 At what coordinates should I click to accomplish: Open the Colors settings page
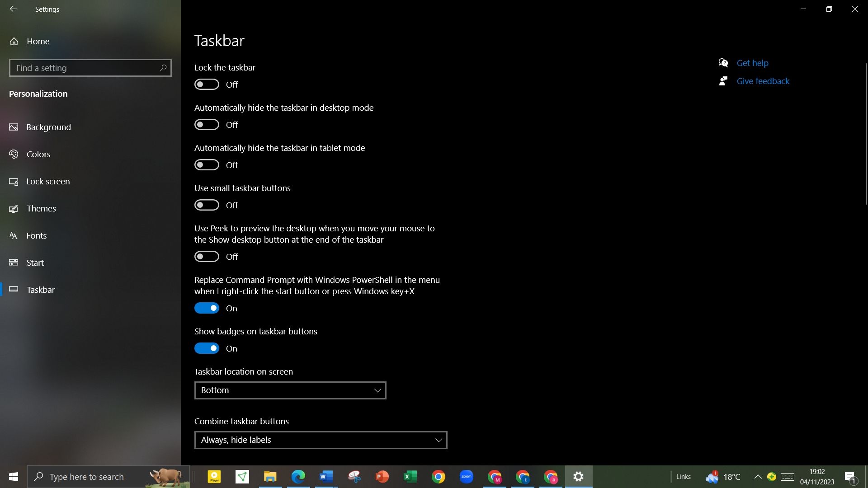[x=38, y=154]
